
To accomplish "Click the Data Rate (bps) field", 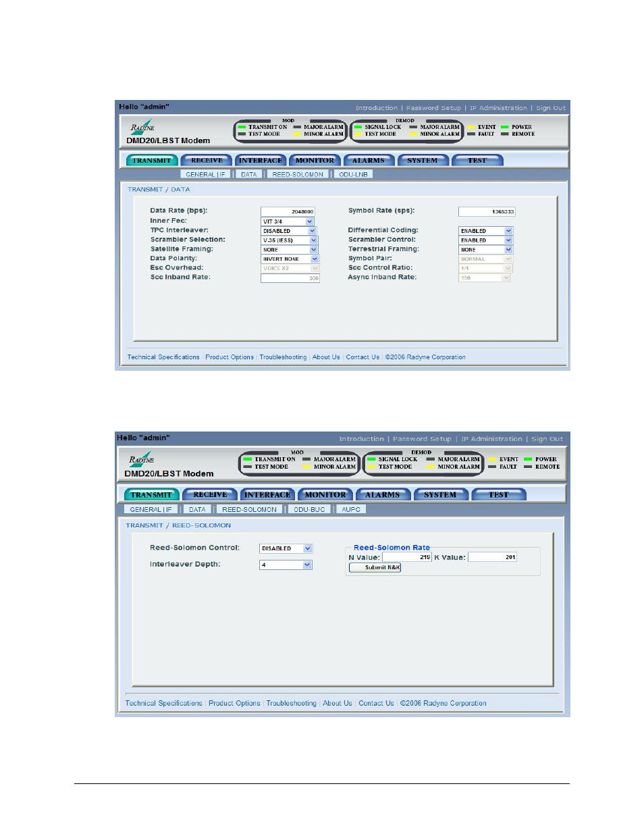I will pyautogui.click(x=288, y=211).
